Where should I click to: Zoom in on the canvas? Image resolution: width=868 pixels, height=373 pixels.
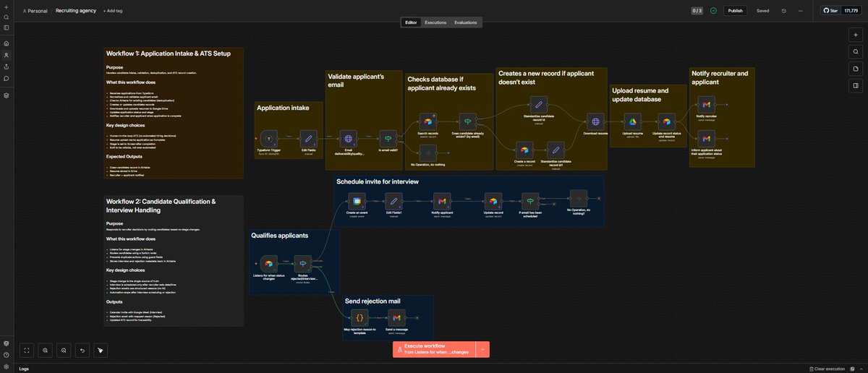click(45, 350)
